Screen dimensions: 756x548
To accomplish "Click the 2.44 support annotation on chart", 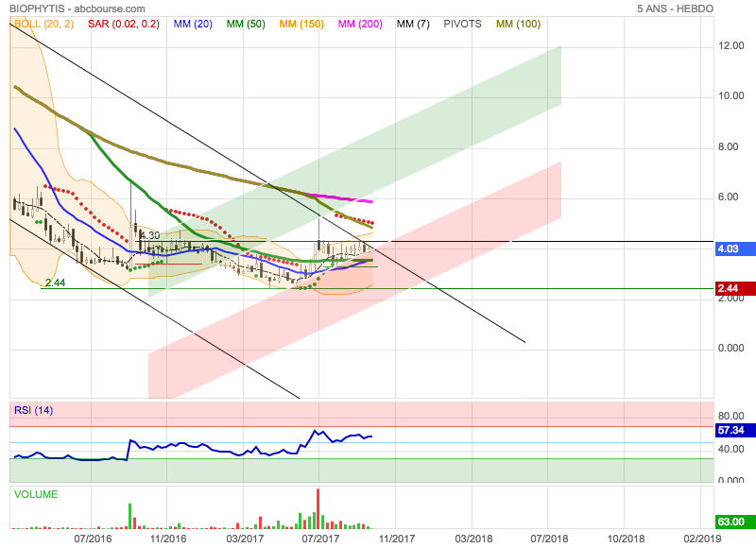I will [56, 283].
